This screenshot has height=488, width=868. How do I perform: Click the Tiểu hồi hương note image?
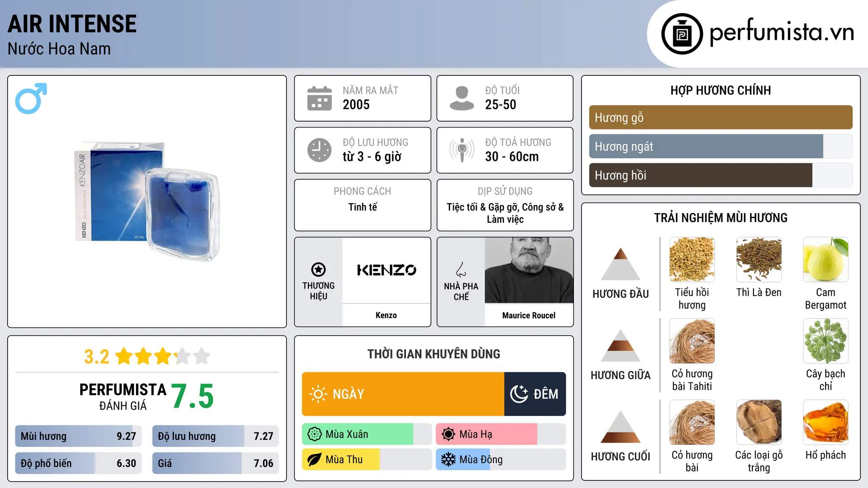pyautogui.click(x=692, y=260)
